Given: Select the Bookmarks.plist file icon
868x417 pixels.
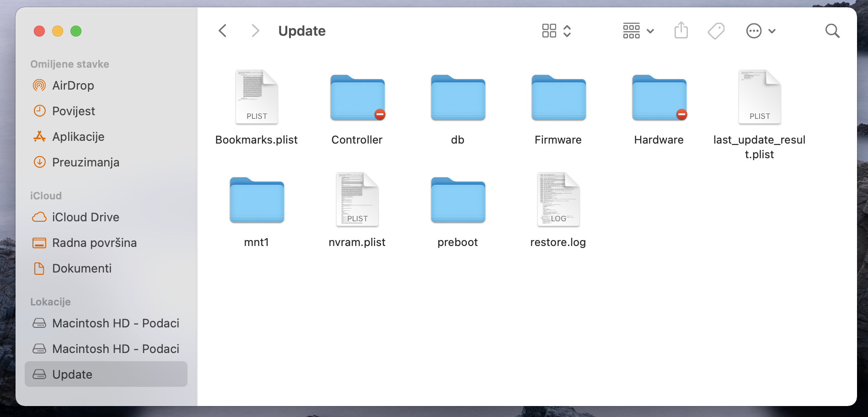Looking at the screenshot, I should coord(257,97).
